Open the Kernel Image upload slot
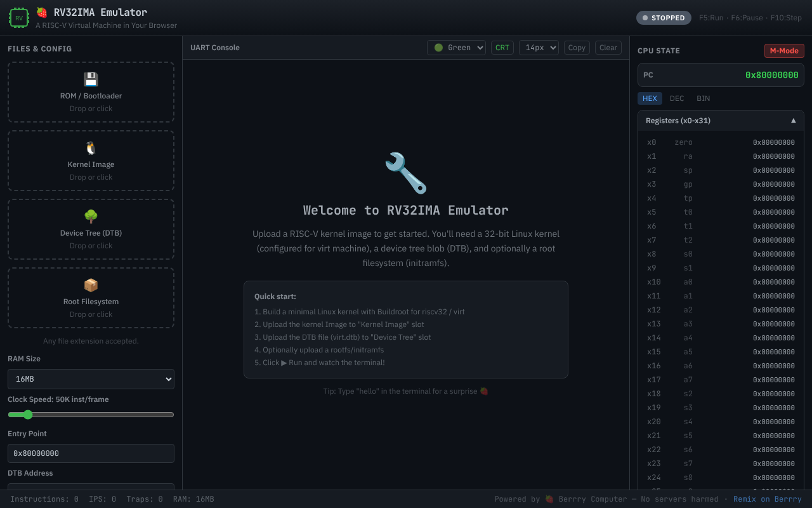812x508 pixels. point(91,161)
